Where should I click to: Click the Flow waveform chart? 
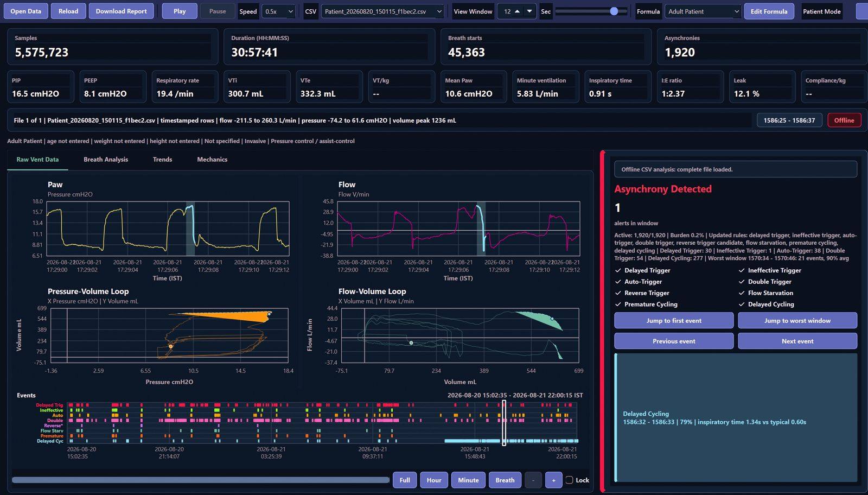(458, 229)
